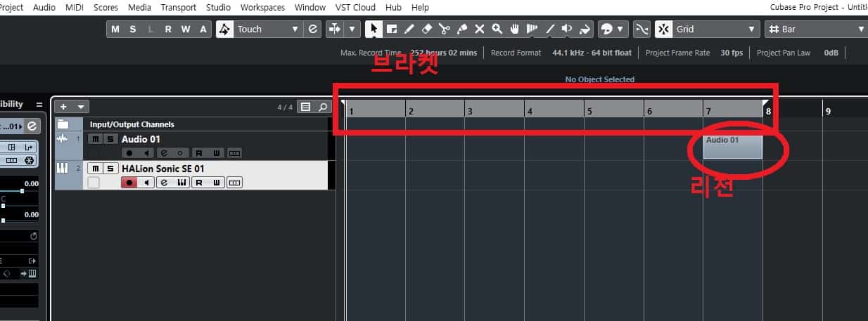Click the Auto-Scroll icon in toolbar
868x321 pixels.
point(335,29)
